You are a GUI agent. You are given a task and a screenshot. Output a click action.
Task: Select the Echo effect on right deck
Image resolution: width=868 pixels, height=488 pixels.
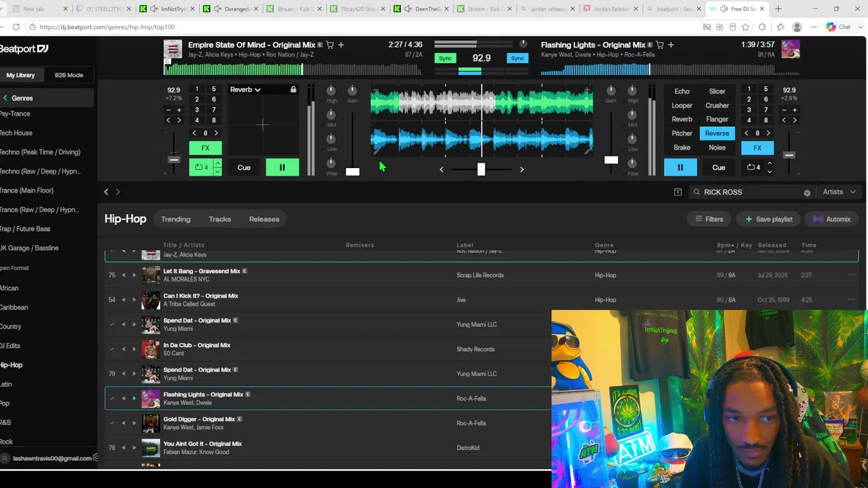pos(682,91)
